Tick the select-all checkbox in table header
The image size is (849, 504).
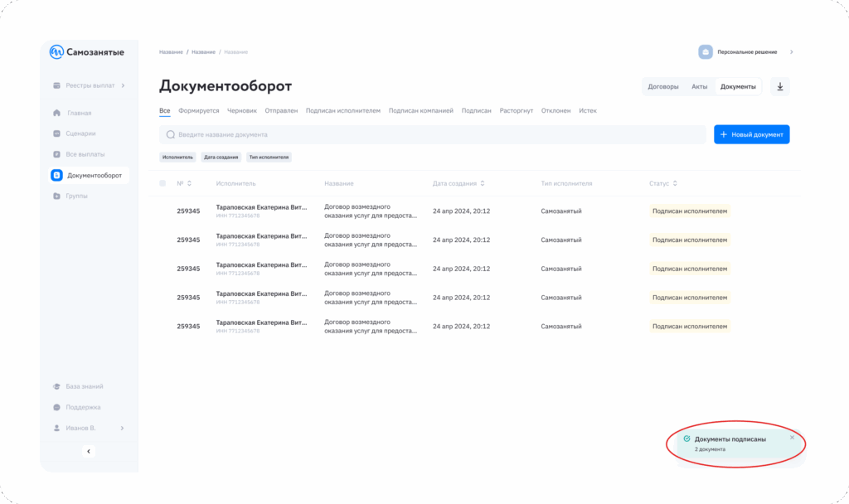click(163, 183)
